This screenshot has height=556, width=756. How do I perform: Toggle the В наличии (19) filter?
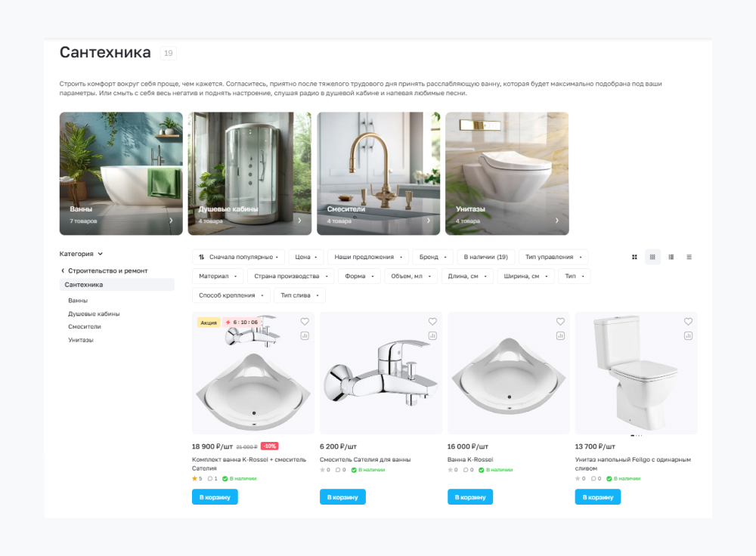pyautogui.click(x=486, y=257)
